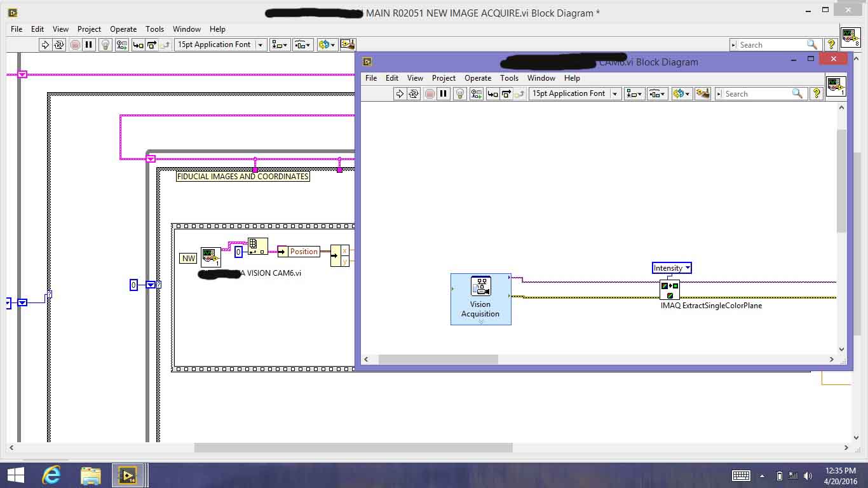The height and width of the screenshot is (488, 868).
Task: Toggle Highlight Execution bulb in CAM6 toolbar
Action: point(460,93)
